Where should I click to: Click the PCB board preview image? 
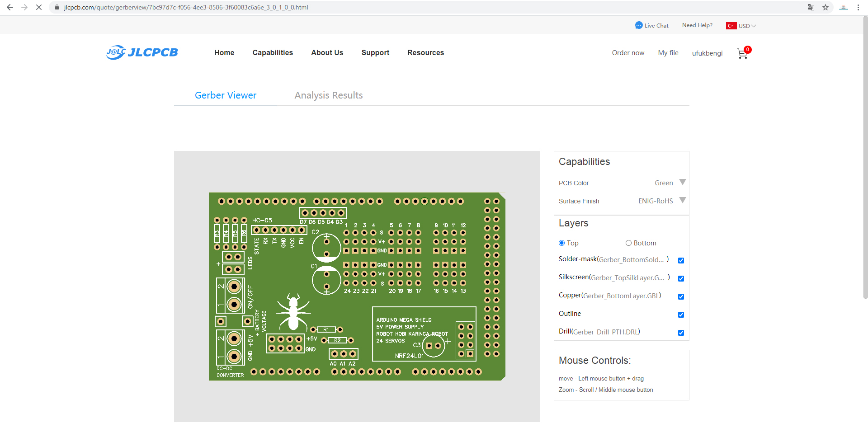(x=357, y=287)
